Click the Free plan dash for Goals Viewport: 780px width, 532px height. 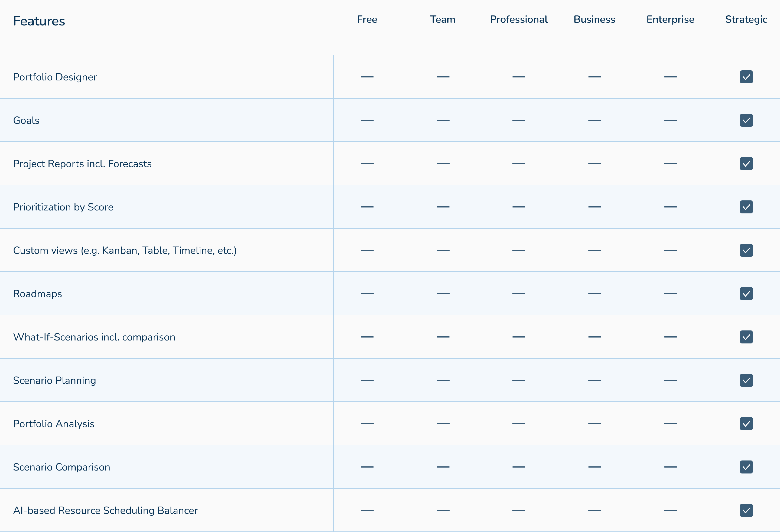pyautogui.click(x=367, y=120)
